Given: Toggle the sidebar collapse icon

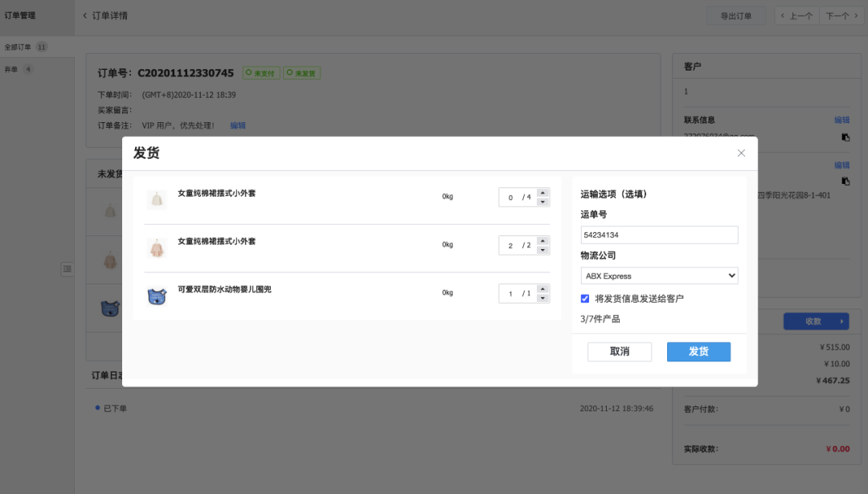Looking at the screenshot, I should [67, 269].
